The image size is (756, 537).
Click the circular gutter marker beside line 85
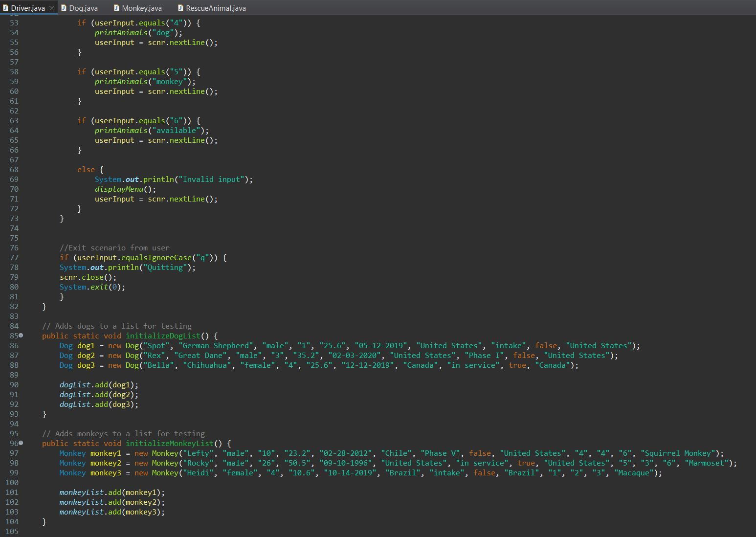tap(22, 336)
